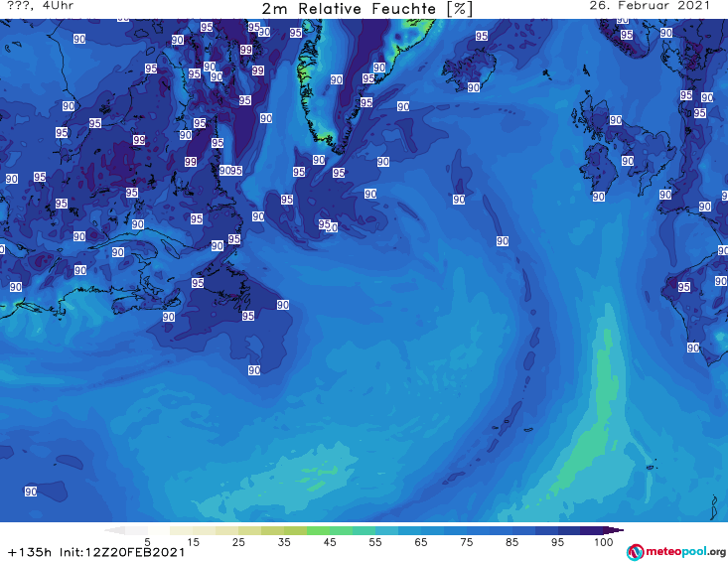Click the 90 contour label at Ireland's southern coast
Screen dimensions: 728x562
(599, 197)
